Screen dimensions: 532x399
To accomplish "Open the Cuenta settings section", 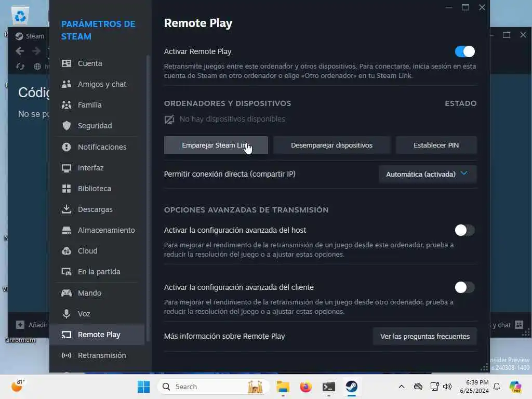I will tap(98, 63).
